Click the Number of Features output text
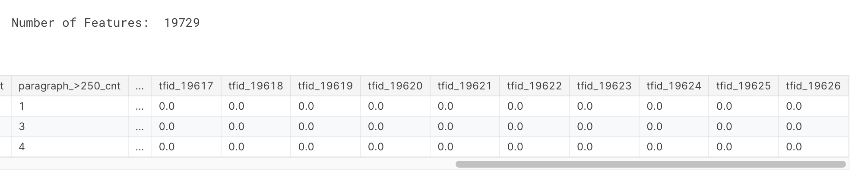Viewport: 868px width, 178px height. [105, 23]
